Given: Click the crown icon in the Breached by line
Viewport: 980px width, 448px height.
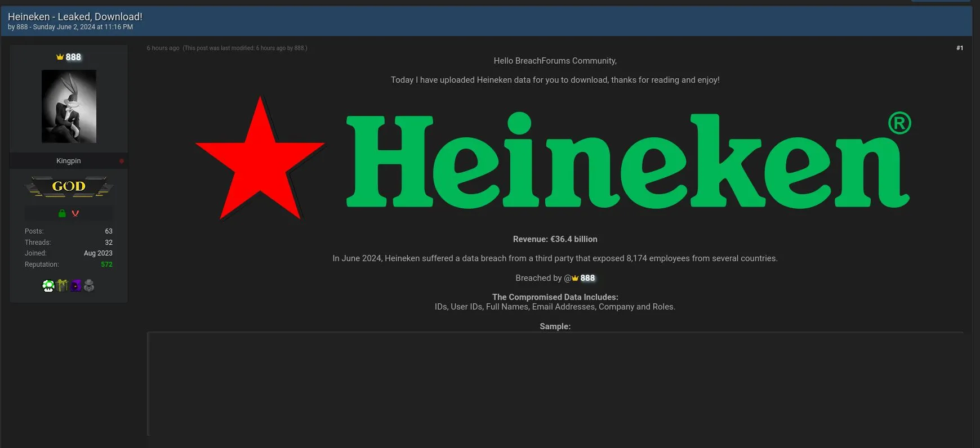Looking at the screenshot, I should pyautogui.click(x=575, y=278).
